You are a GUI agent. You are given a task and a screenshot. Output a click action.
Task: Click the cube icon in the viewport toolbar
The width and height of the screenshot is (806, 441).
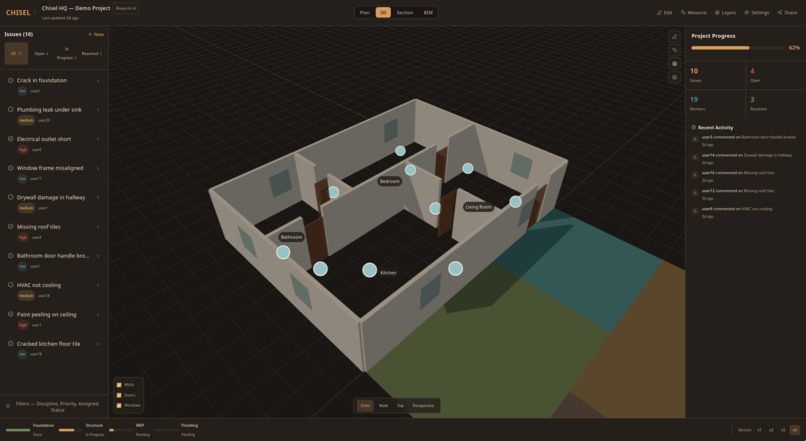tap(674, 64)
